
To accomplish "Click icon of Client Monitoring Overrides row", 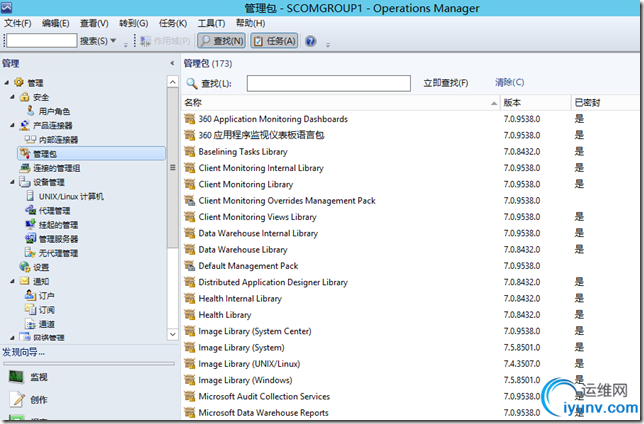I will pos(189,200).
